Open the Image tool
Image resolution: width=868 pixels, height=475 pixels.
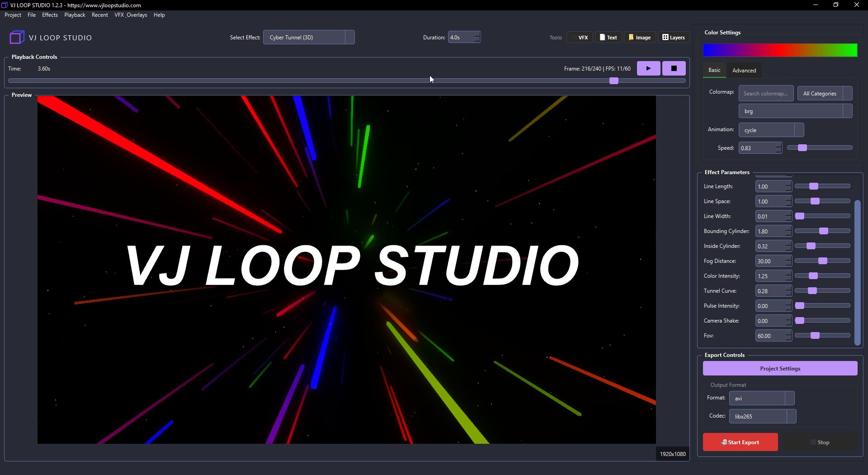click(x=639, y=37)
